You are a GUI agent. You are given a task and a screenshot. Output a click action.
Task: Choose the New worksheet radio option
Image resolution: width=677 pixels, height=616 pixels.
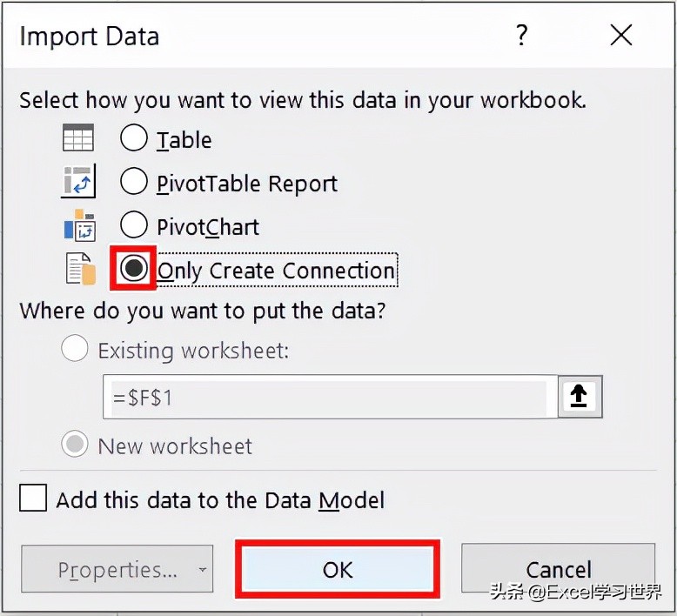click(75, 444)
